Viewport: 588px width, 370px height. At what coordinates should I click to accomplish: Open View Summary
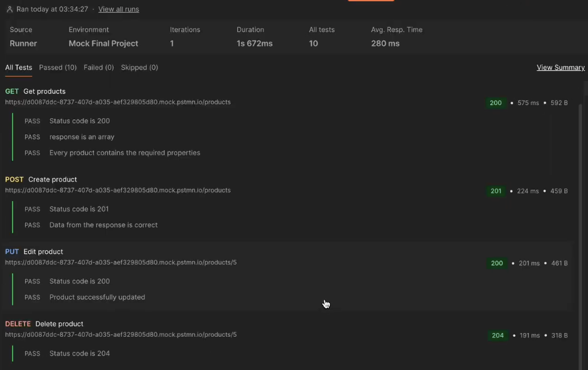pos(560,68)
